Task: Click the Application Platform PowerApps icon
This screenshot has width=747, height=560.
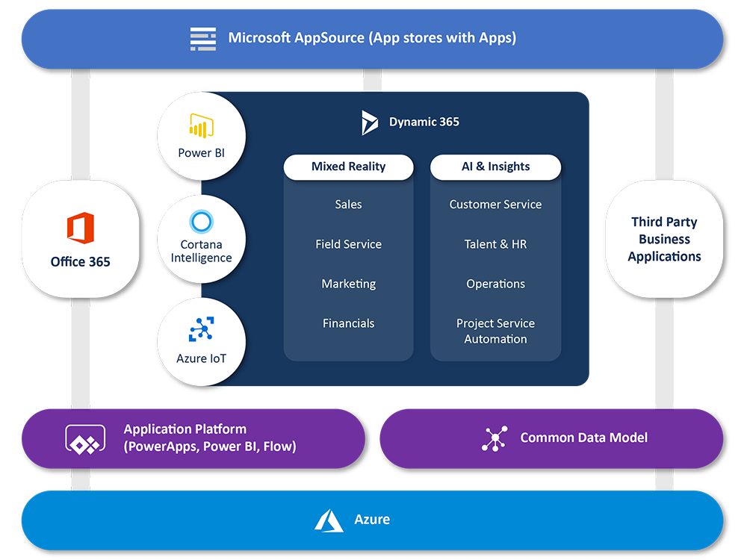Action: click(x=84, y=439)
